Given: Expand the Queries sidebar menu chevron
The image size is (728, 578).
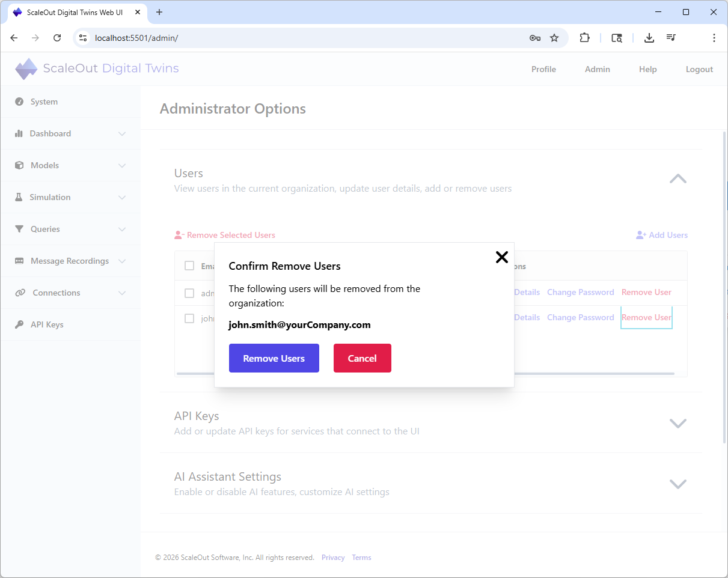Looking at the screenshot, I should coord(123,229).
